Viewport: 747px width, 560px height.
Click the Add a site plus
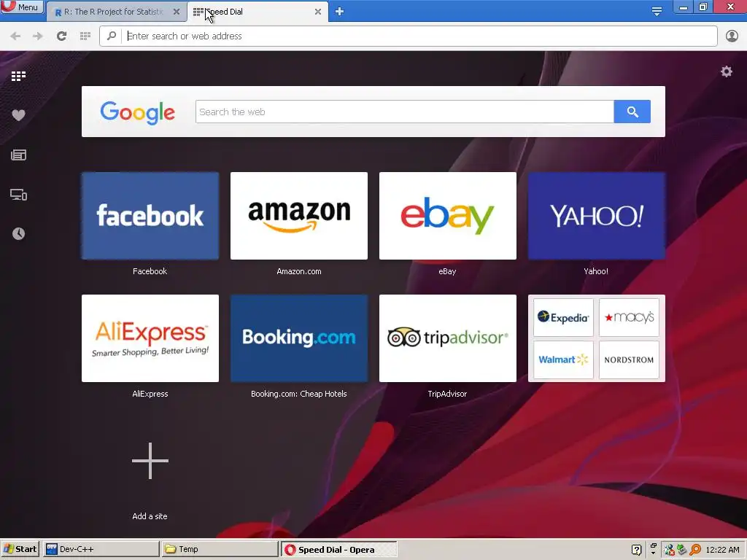(150, 461)
